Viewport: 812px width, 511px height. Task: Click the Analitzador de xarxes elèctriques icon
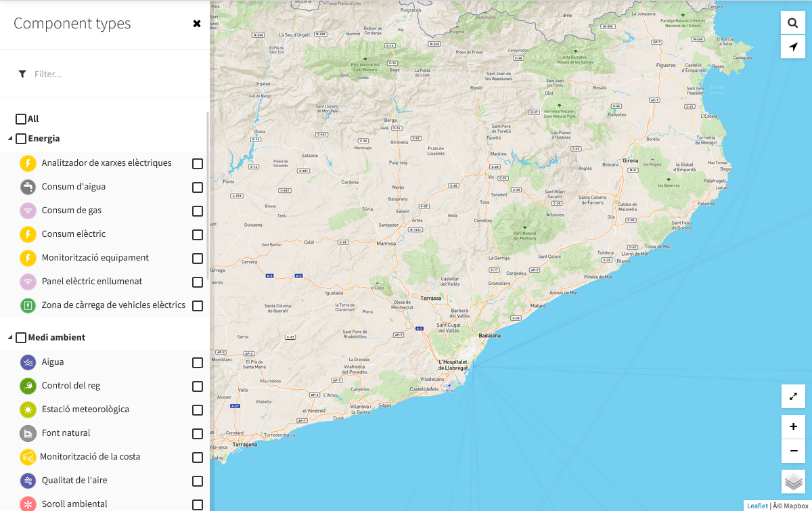tap(28, 163)
